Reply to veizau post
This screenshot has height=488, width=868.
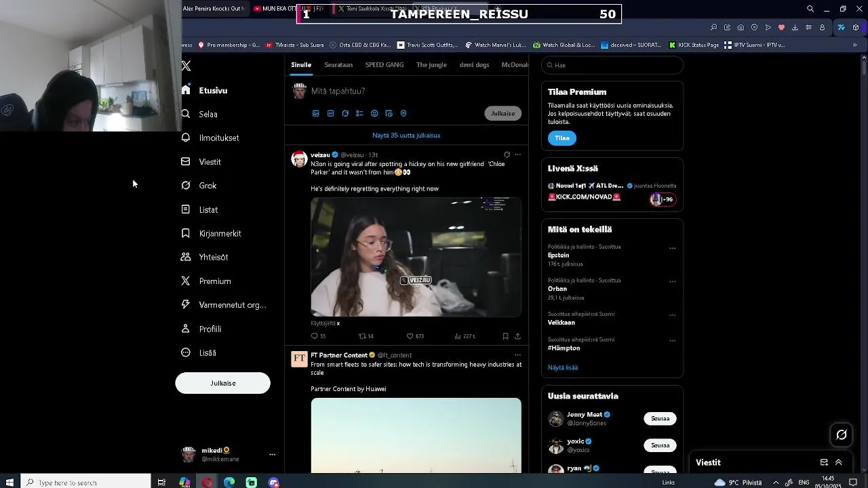(x=318, y=336)
